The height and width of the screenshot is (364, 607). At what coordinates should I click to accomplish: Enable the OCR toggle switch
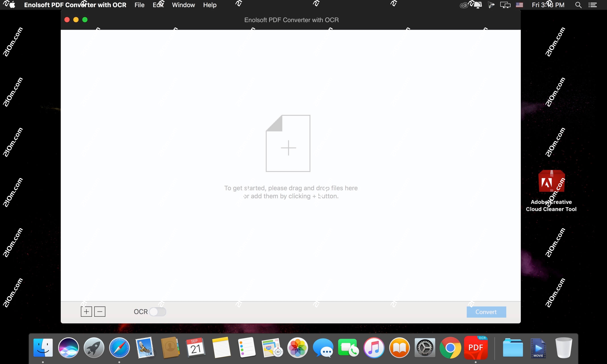click(158, 312)
